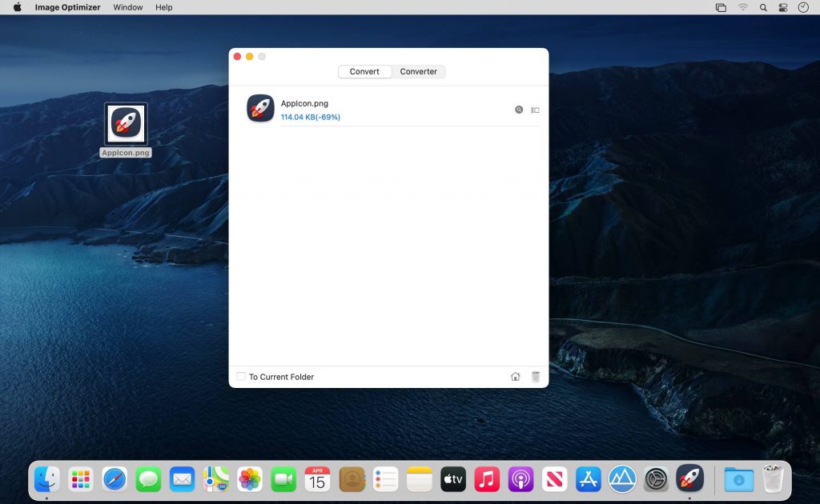
Task: Open the Window menu
Action: point(127,7)
